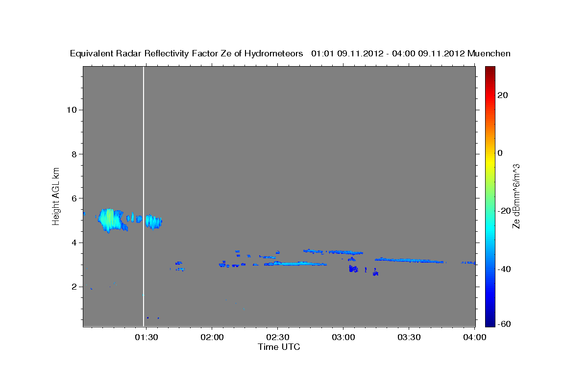Click the yellow zone of the colorbar

coord(490,162)
